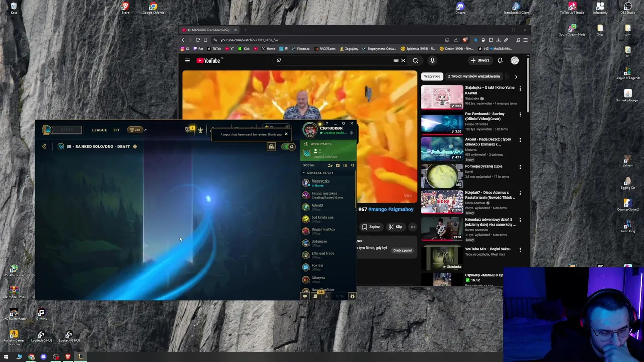Open Slajabajka O tak Kimo Yume video thumbnail

point(442,98)
